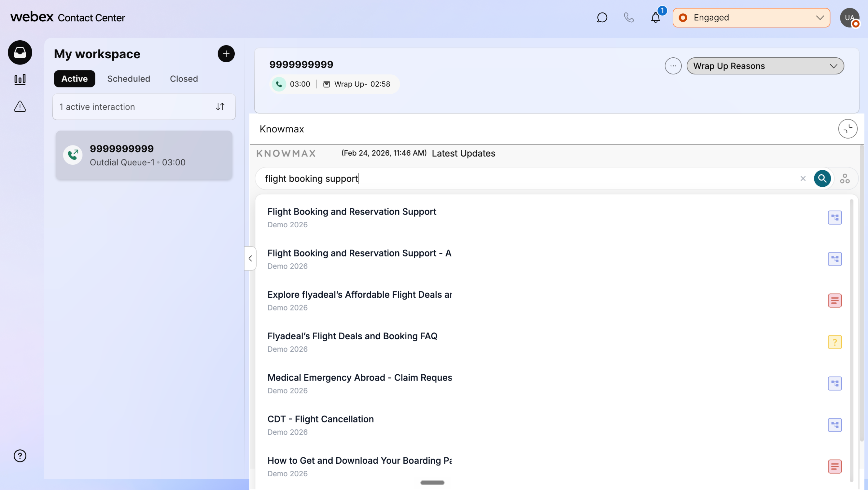The height and width of the screenshot is (490, 868).
Task: Switch to the Active tab
Action: tap(74, 79)
